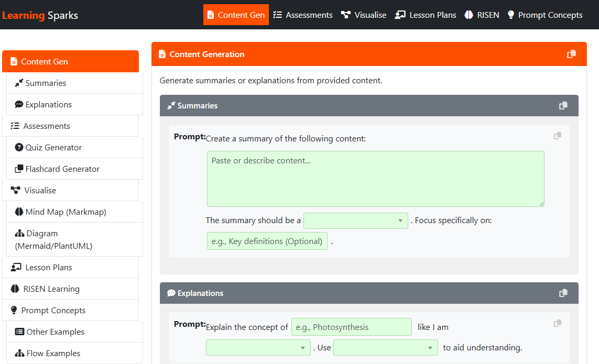Viewport: 599px width, 364px height.
Task: Select Assessments in the sidebar
Action: 70,126
